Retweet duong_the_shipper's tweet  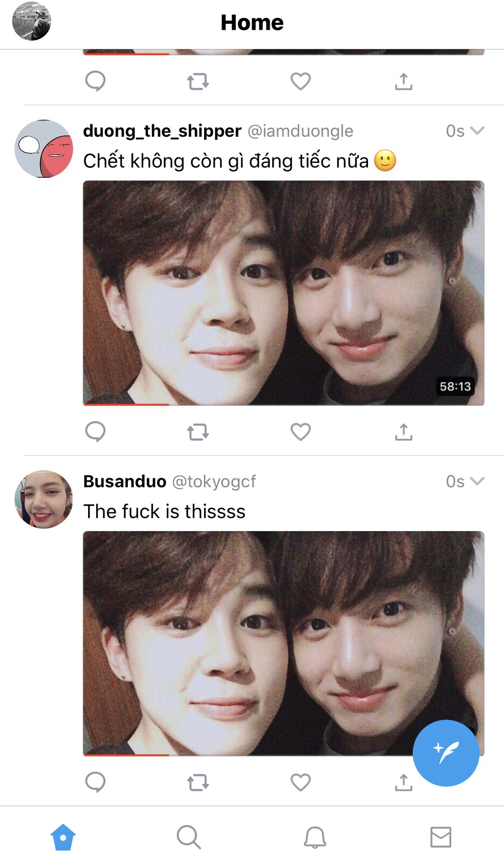click(198, 432)
